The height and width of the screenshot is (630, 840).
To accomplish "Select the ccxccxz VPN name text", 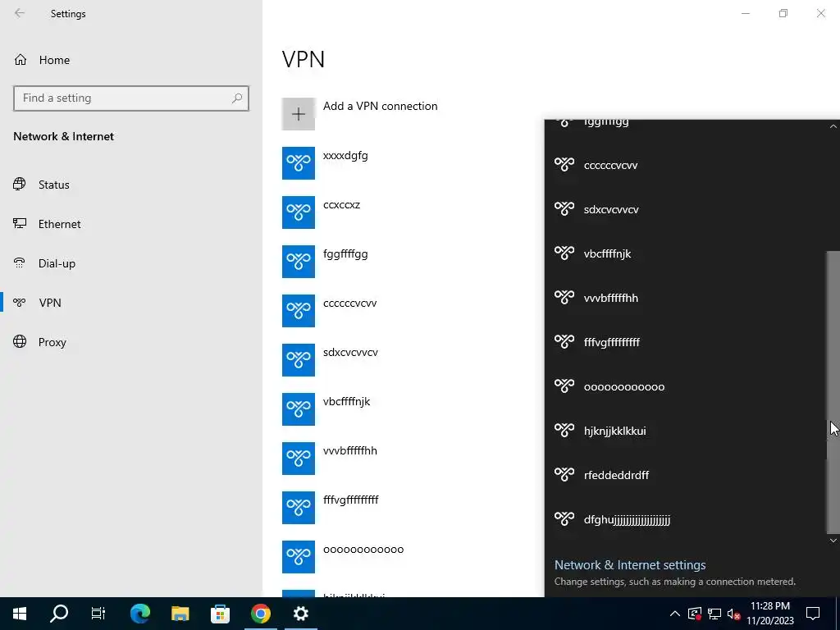I will pos(342,204).
